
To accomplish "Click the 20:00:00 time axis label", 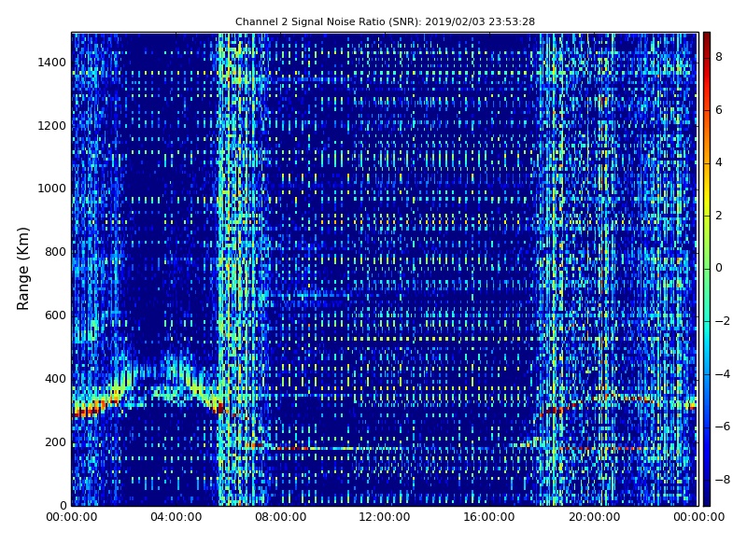I will (594, 517).
